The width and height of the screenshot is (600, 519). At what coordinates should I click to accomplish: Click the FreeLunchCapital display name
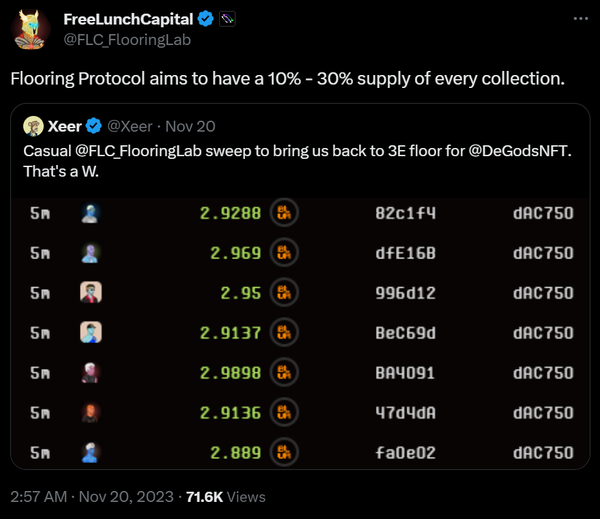tap(127, 19)
